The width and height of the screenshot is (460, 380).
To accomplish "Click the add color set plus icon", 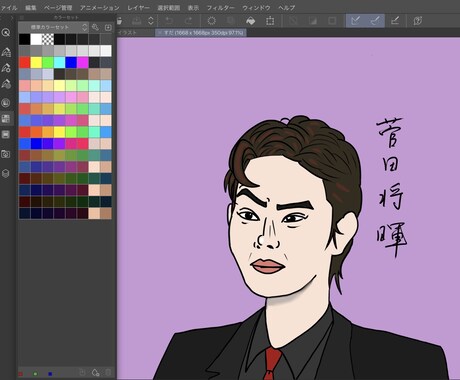I will pos(108,27).
